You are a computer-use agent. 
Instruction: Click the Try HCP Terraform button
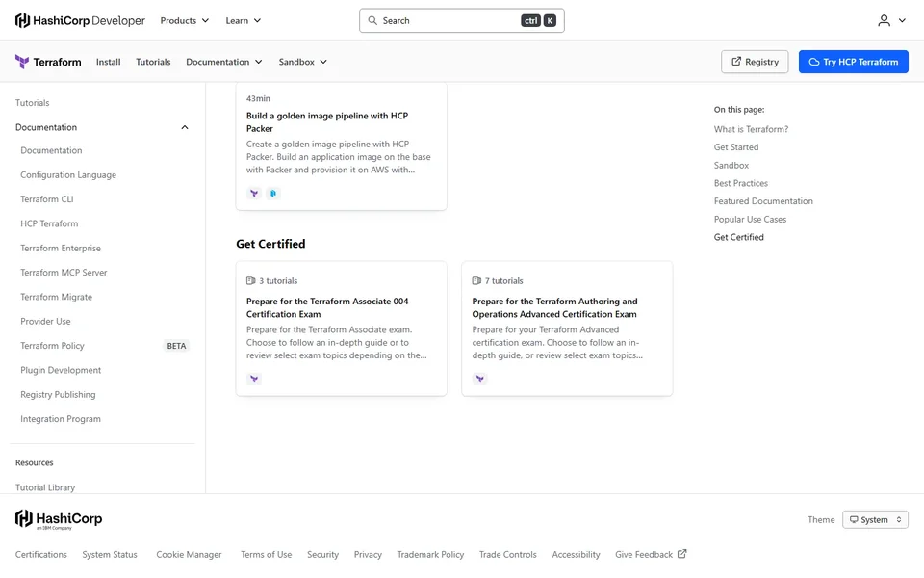(x=854, y=62)
